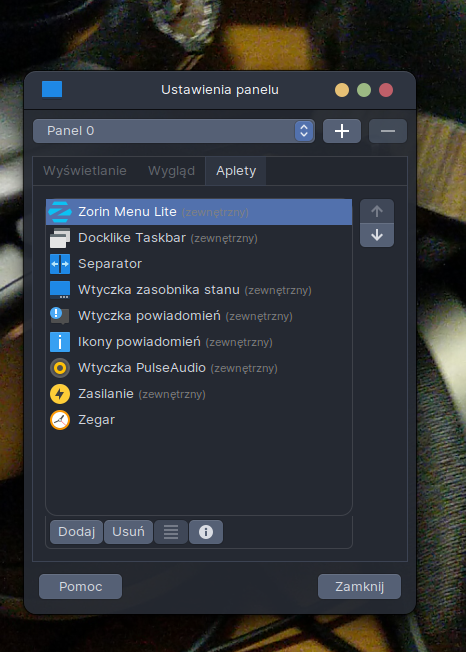This screenshot has height=652, width=466.
Task: Move selected applet up with arrow
Action: [377, 211]
